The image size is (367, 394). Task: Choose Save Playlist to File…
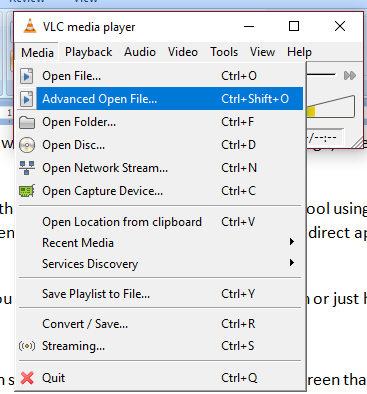click(x=161, y=294)
